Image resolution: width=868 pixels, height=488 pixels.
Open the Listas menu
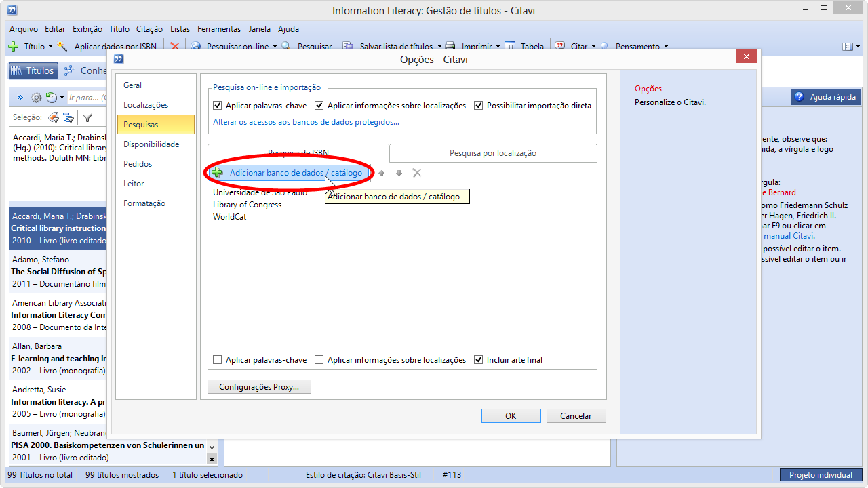click(180, 29)
